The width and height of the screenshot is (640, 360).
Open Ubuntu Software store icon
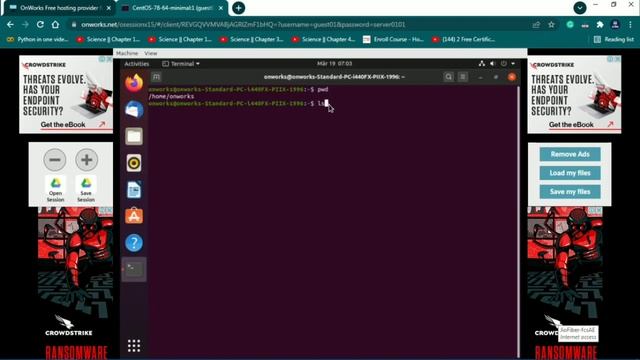point(134,216)
